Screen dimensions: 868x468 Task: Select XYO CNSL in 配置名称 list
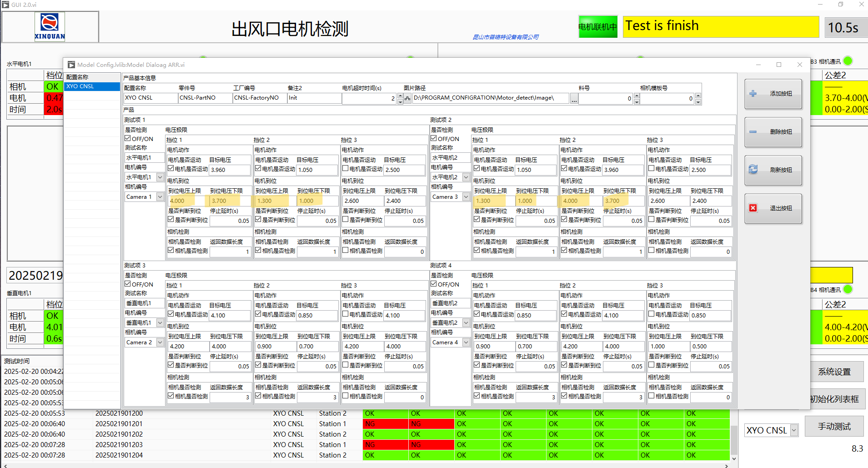pyautogui.click(x=92, y=86)
